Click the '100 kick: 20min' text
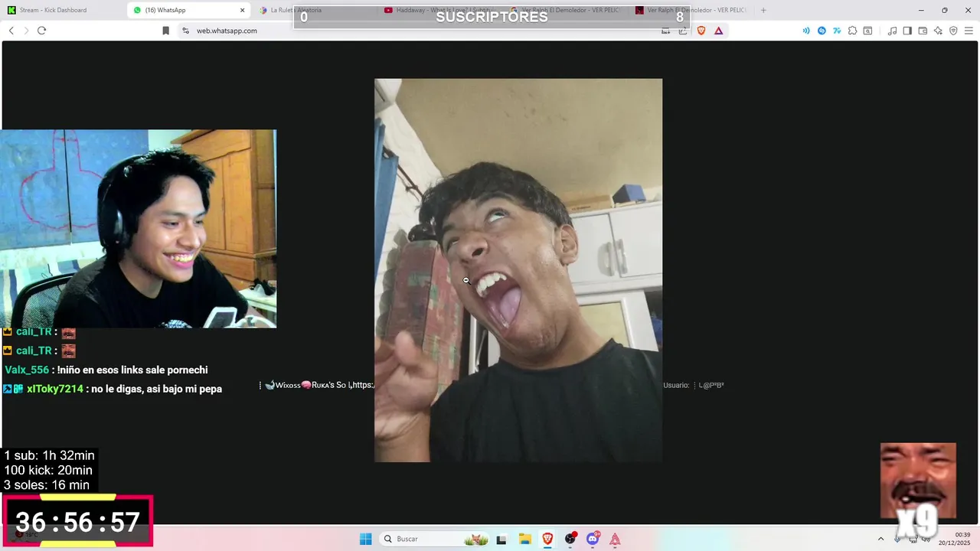Viewport: 980px width, 551px height. (x=48, y=470)
